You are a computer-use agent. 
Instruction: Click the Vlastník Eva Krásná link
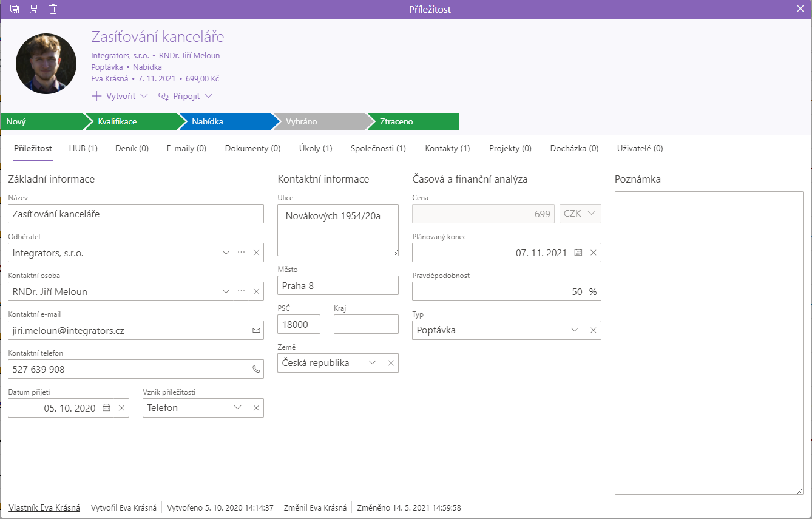(x=44, y=507)
